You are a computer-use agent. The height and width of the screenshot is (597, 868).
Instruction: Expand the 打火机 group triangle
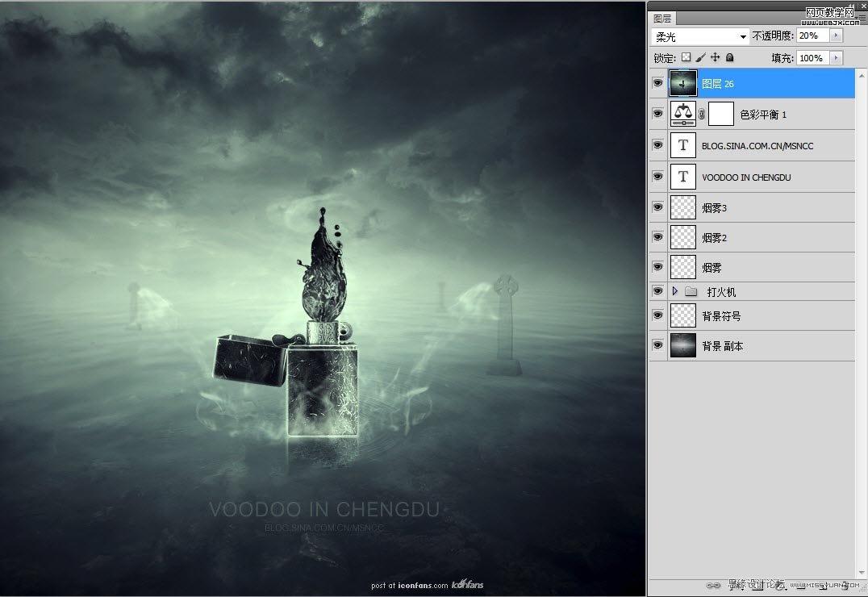point(676,291)
